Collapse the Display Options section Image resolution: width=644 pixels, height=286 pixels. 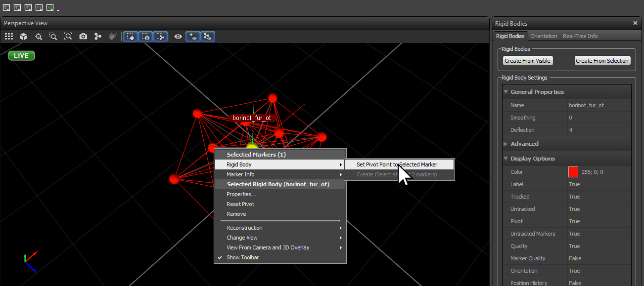click(506, 159)
